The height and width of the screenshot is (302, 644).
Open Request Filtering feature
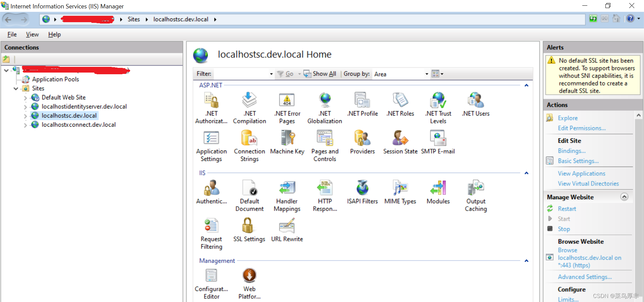pyautogui.click(x=211, y=234)
